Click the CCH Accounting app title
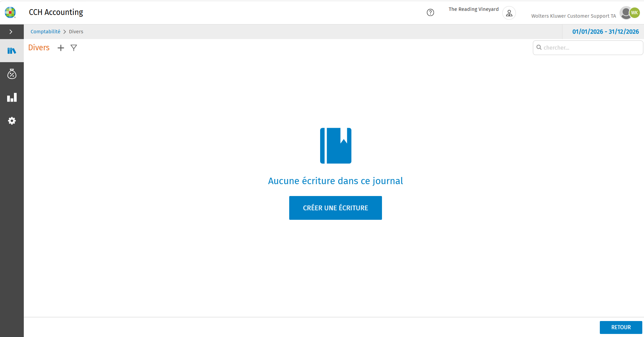Viewport: 644px width, 337px height. 56,12
